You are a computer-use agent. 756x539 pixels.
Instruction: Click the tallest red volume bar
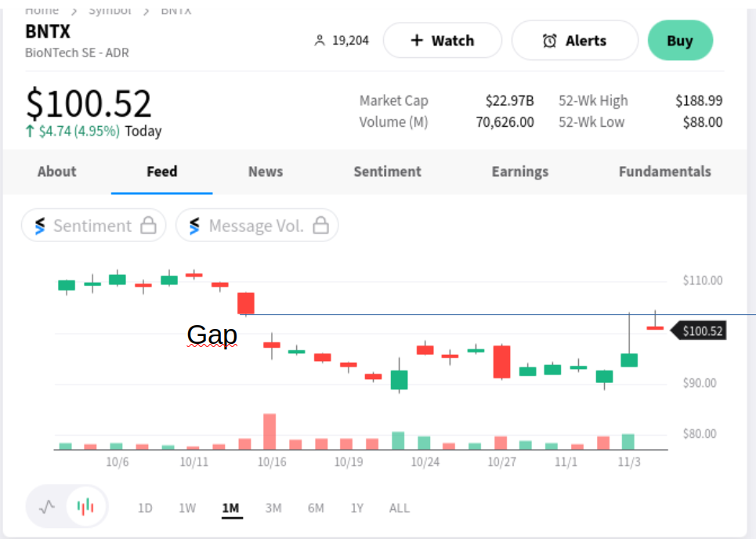tap(269, 432)
